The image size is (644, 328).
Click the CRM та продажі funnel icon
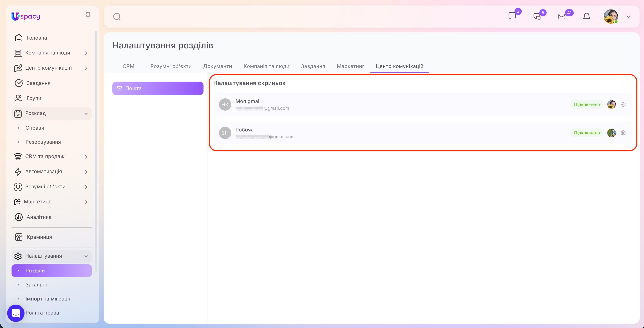click(18, 156)
